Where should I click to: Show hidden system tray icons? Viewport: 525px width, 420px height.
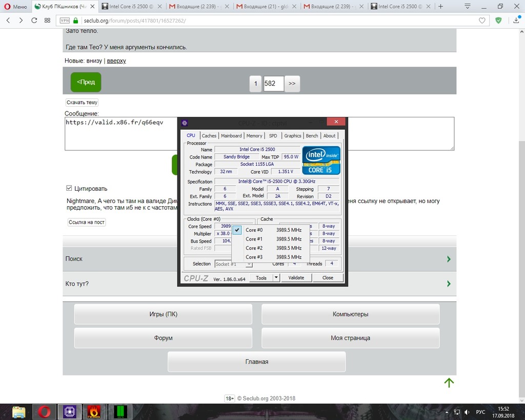pyautogui.click(x=447, y=412)
